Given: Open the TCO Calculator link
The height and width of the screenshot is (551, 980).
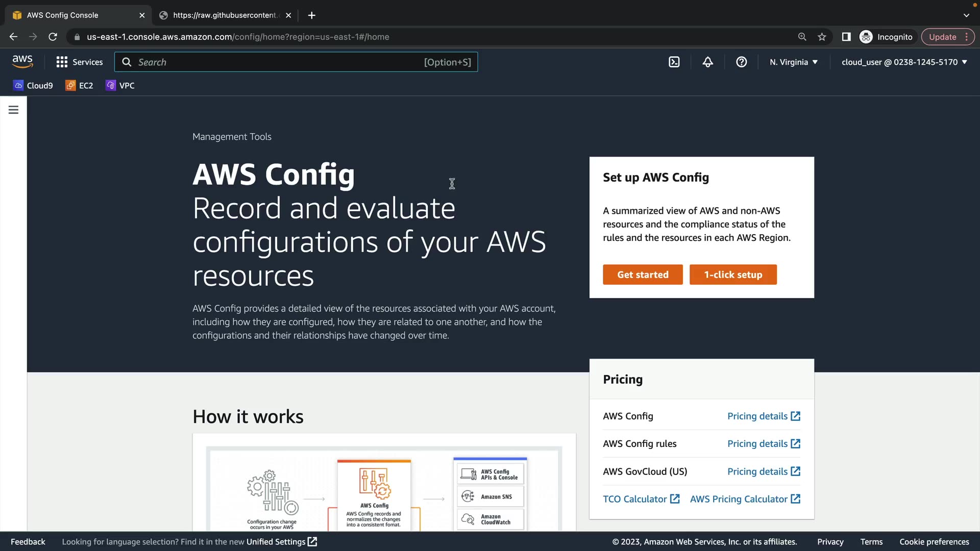Looking at the screenshot, I should 641,499.
